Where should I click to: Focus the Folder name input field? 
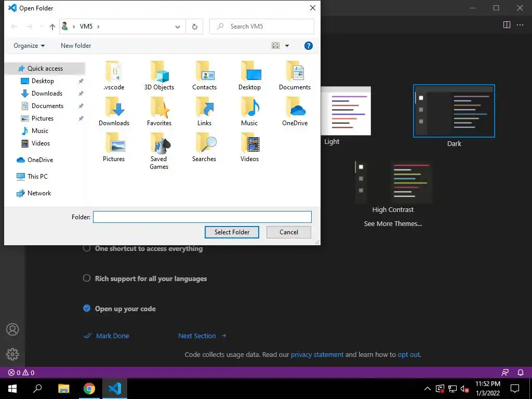pos(202,217)
